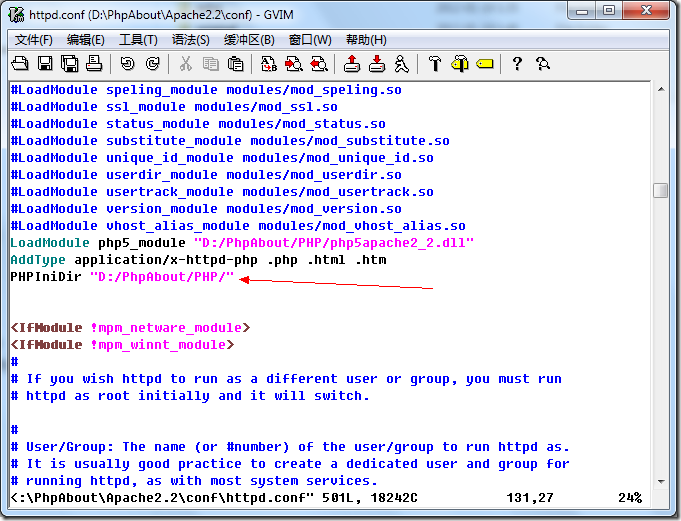Click the Find Next toolbar icon
Screen dimensions: 681x521
tap(294, 64)
